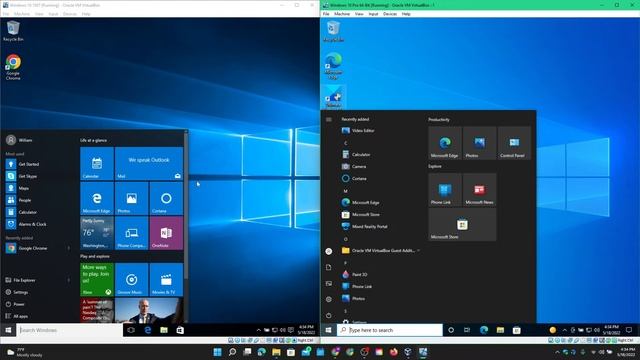Open Recycle Bin on right VM desktop

(333, 31)
